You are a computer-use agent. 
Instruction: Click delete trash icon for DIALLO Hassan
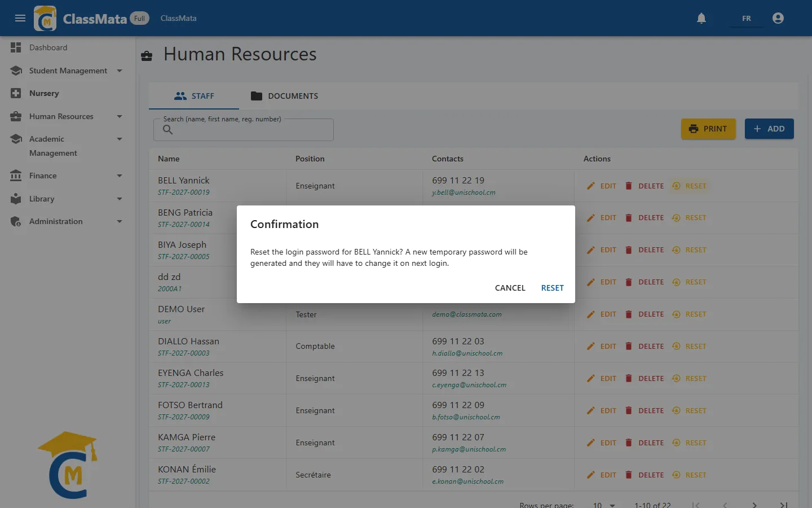pyautogui.click(x=629, y=346)
